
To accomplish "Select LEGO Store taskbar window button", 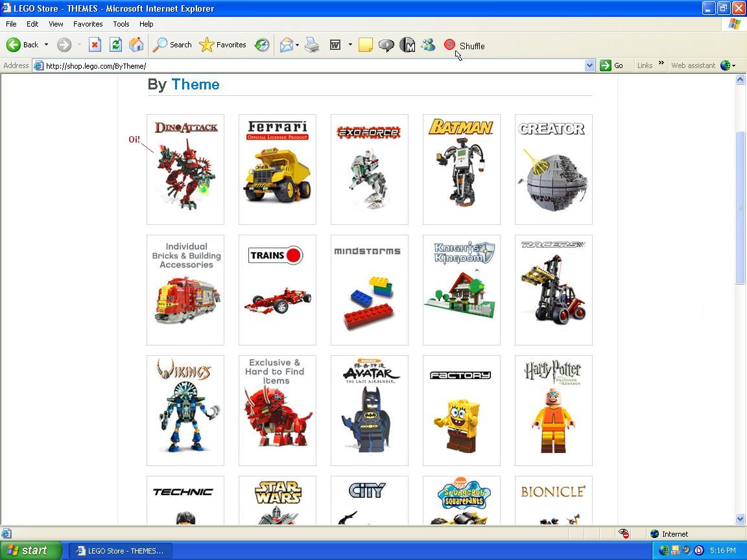I will tap(121, 551).
